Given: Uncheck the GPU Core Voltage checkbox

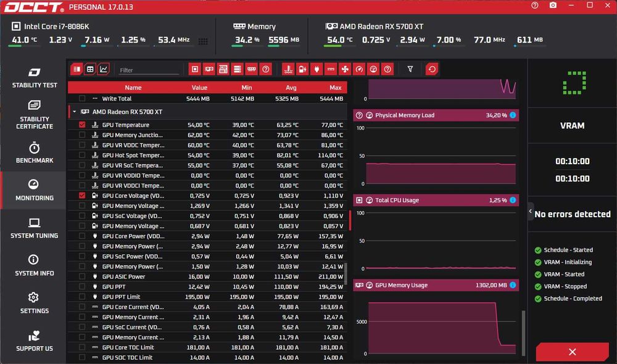Looking at the screenshot, I should [x=82, y=196].
